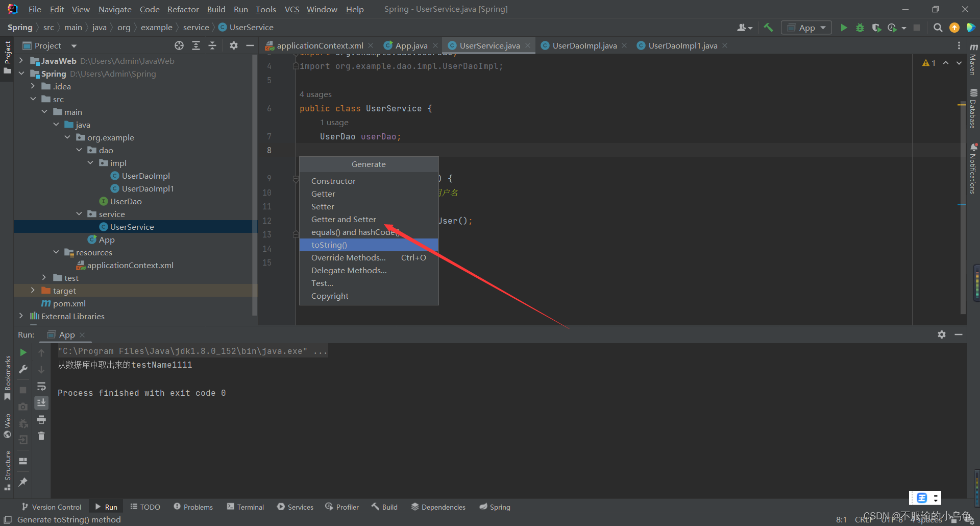Open wrench settings icon in Run panel
980x526 pixels.
point(23,369)
